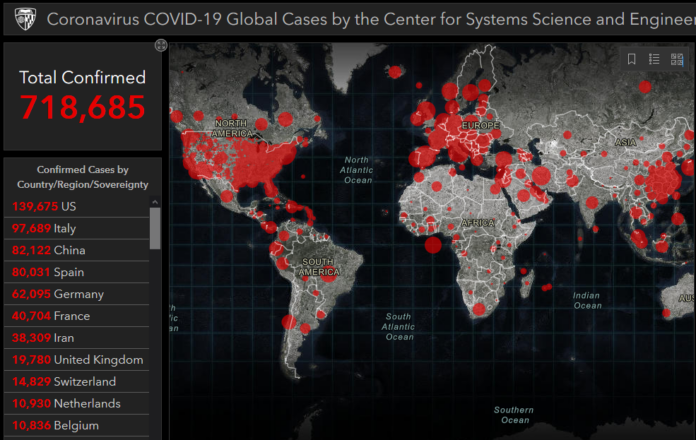Click country list scrollbar thumb

point(155,228)
